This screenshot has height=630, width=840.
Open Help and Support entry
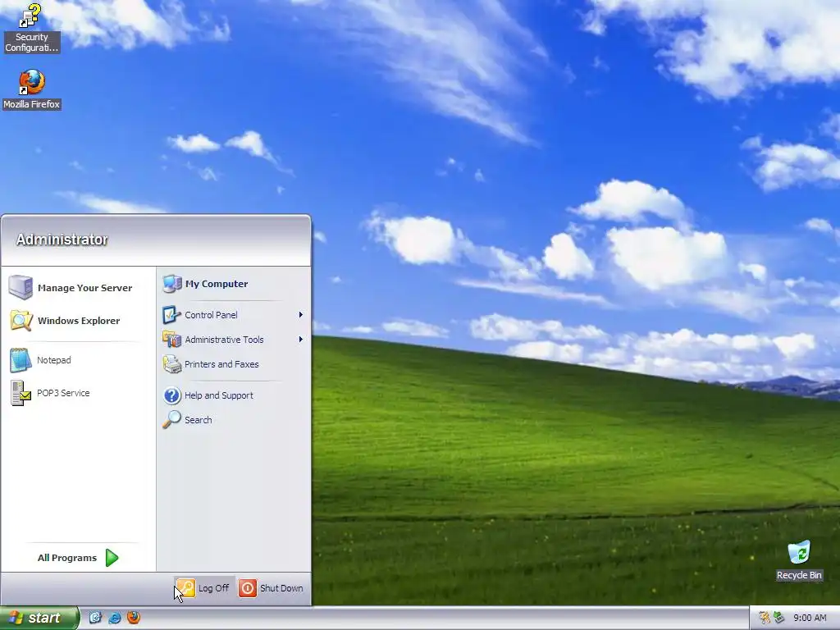219,395
